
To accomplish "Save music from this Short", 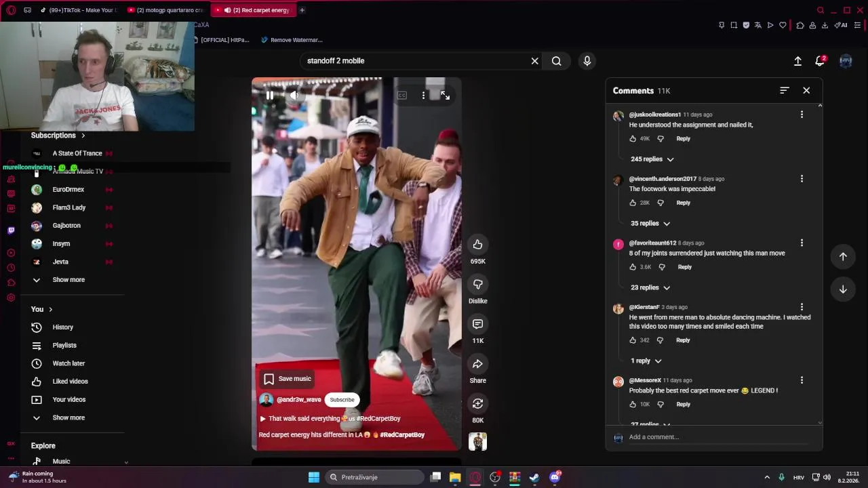I will 287,379.
